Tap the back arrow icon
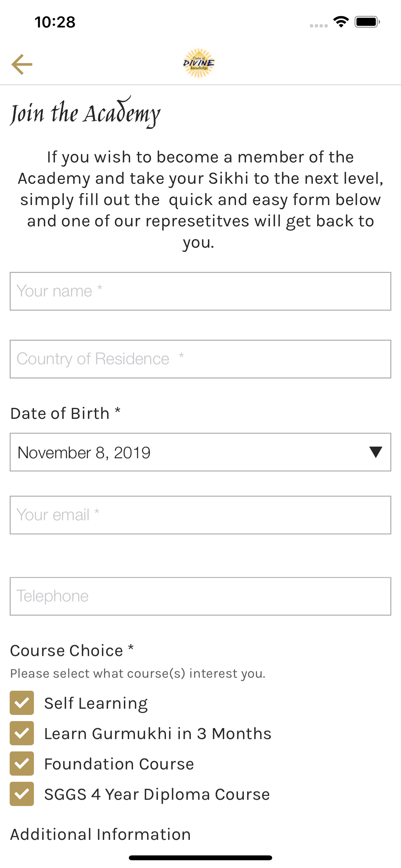The height and width of the screenshot is (868, 401). (x=22, y=64)
